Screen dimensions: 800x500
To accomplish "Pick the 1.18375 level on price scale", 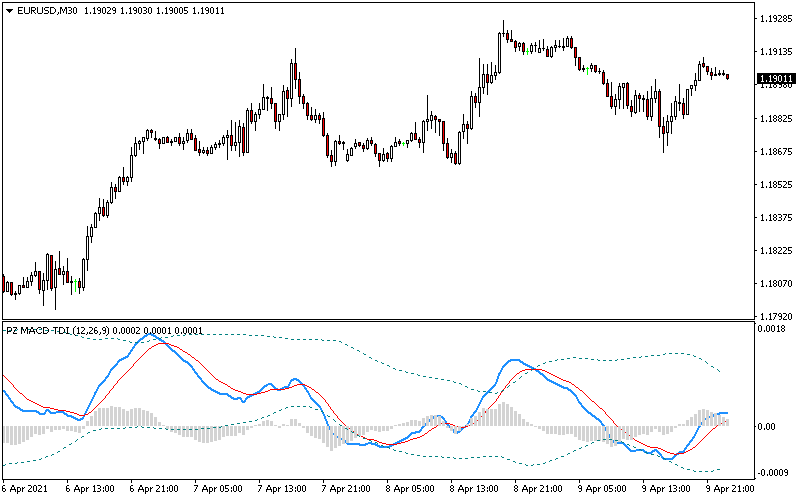I will (771, 218).
